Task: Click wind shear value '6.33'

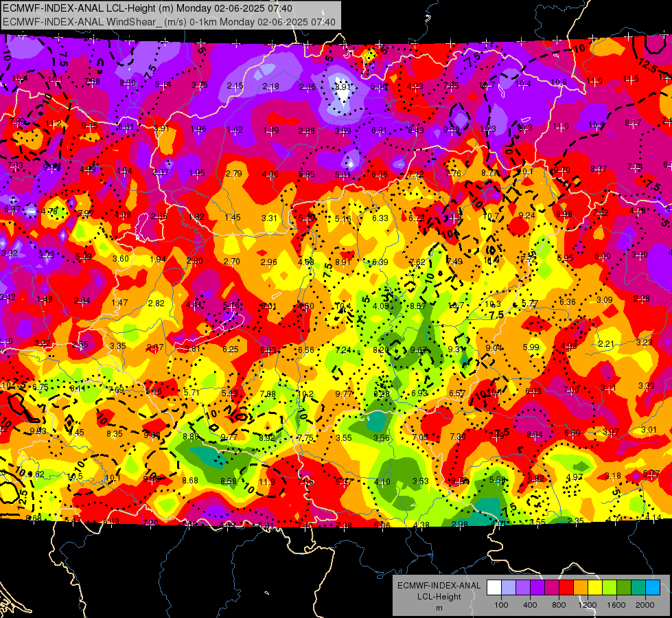Action: pyautogui.click(x=380, y=218)
